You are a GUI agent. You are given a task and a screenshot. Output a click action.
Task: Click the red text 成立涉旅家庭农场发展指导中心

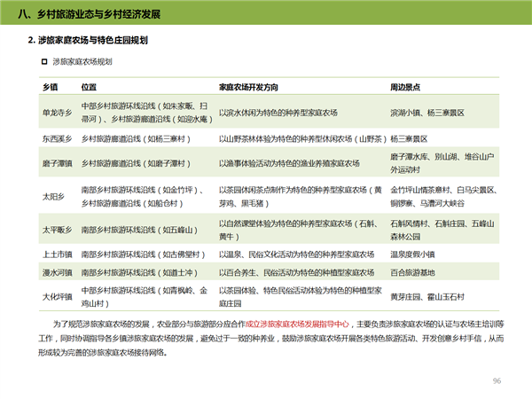point(295,325)
